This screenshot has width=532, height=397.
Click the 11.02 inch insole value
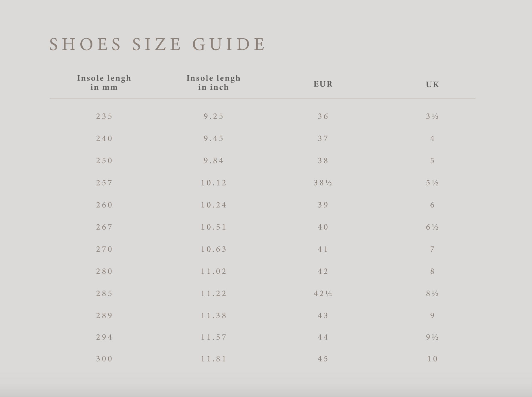coord(214,271)
